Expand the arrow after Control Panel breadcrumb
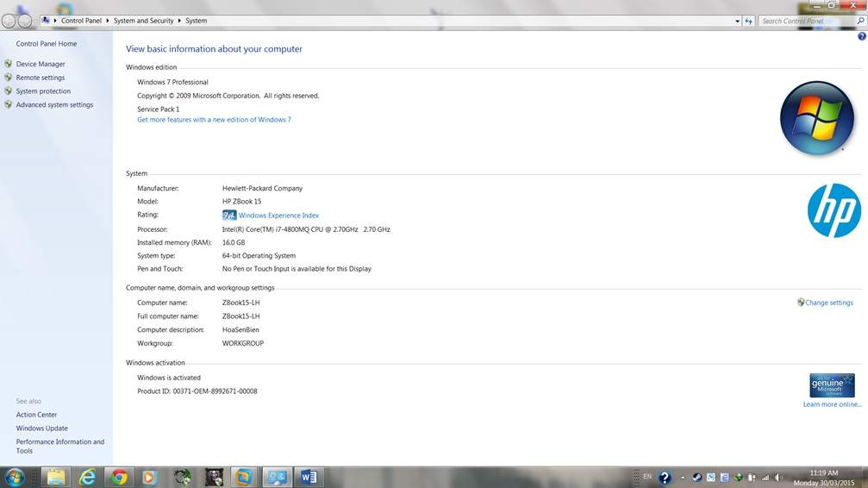The image size is (868, 488). tap(108, 21)
